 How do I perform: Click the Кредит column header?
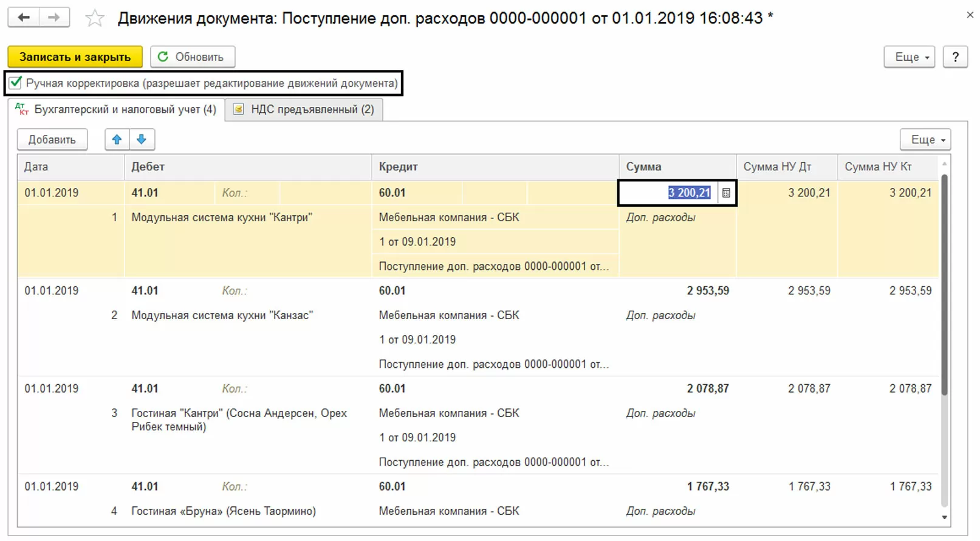click(495, 167)
